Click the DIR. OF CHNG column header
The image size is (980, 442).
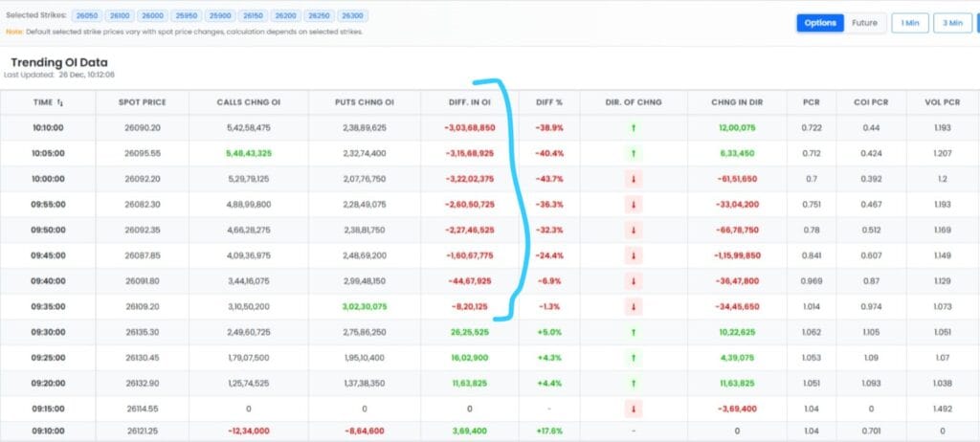click(x=633, y=101)
